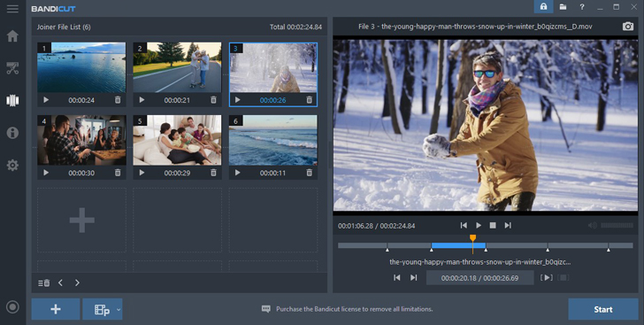Viewport: 644px width, 325px height.
Task: Play the segment with bracket-play button
Action: (546, 278)
